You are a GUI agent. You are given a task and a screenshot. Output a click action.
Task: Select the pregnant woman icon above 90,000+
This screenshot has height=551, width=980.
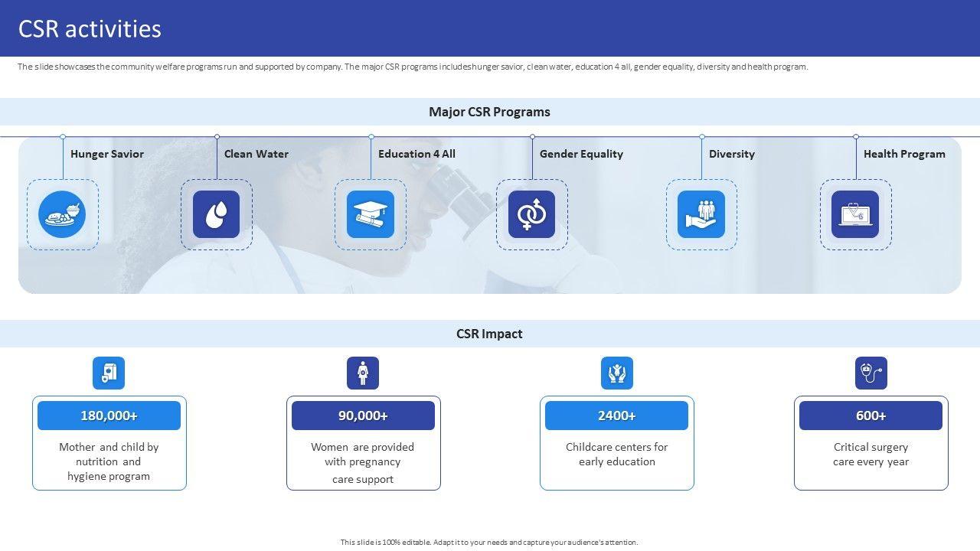tap(363, 373)
